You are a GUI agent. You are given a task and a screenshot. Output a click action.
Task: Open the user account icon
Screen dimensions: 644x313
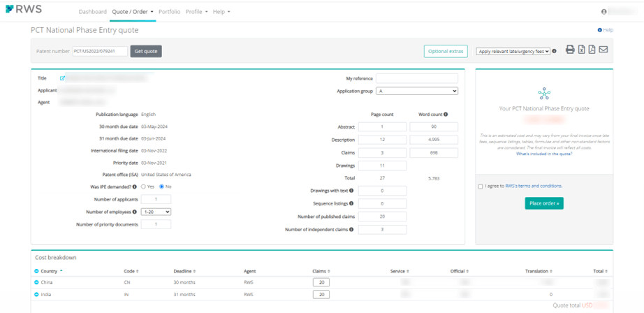coord(603,12)
